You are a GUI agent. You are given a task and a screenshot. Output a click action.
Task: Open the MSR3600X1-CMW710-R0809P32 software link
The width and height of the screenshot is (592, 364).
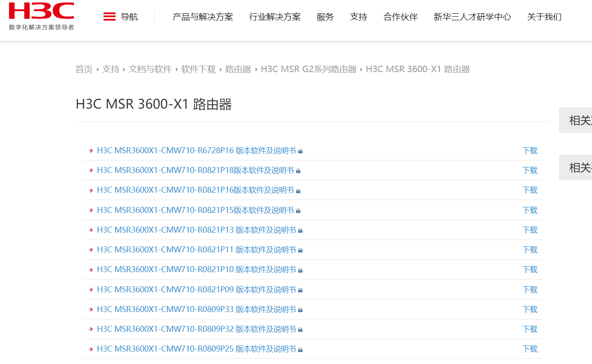pyautogui.click(x=196, y=329)
